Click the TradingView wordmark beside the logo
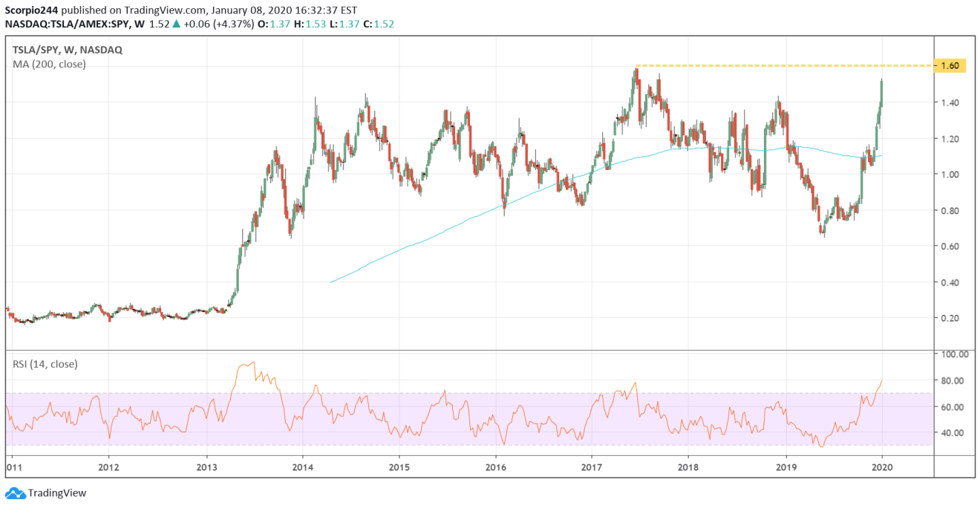This screenshot has width=980, height=508. (x=57, y=493)
